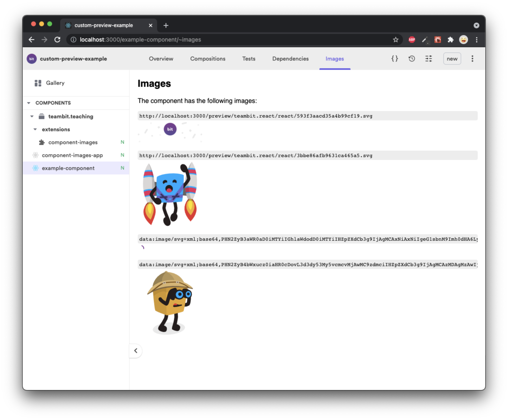Viewport: 508px width, 420px height.
Task: Click the code braces icon
Action: click(x=395, y=59)
